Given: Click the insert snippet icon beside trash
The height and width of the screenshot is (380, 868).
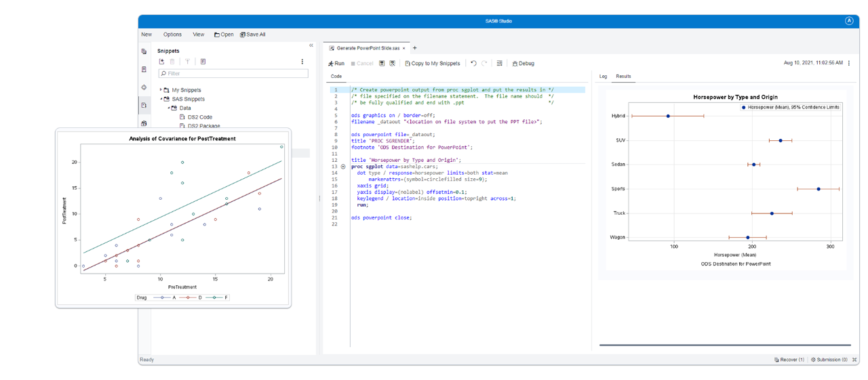Looking at the screenshot, I should 188,62.
